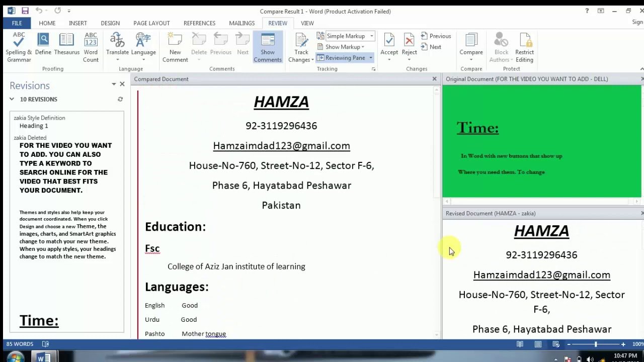Toggle Track Changes on or off

pyautogui.click(x=301, y=48)
